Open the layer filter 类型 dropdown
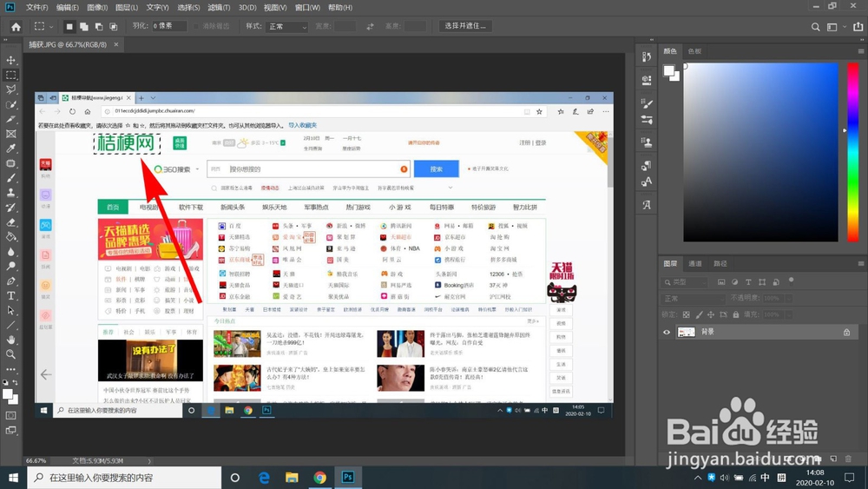Image resolution: width=868 pixels, height=489 pixels. (686, 282)
